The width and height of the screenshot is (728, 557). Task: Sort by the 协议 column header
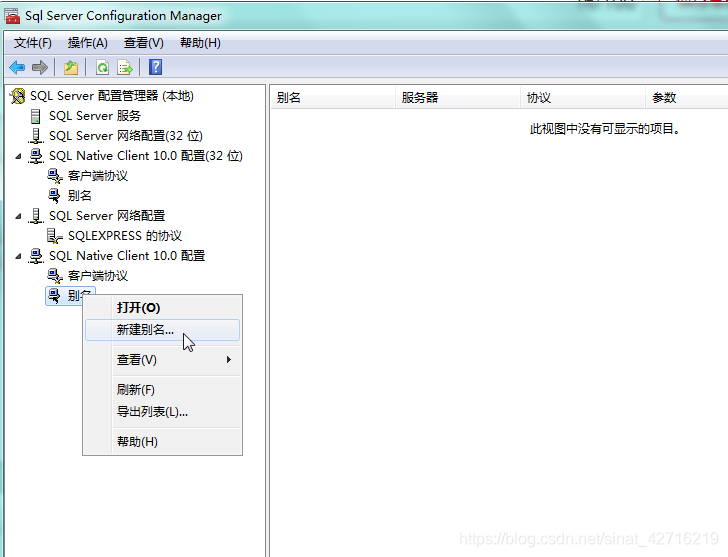(583, 97)
